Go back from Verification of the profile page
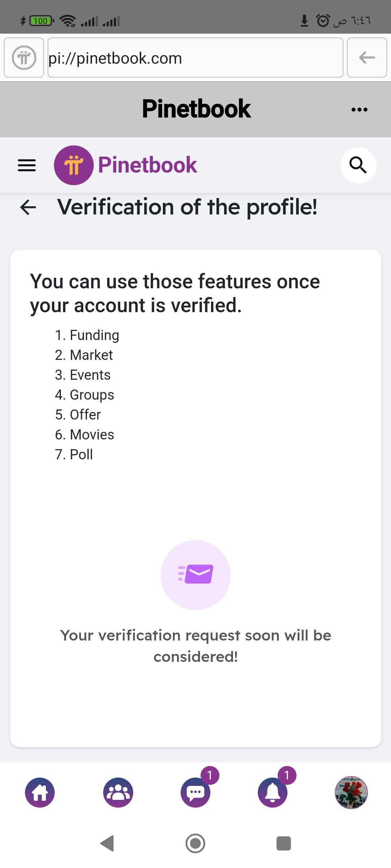The width and height of the screenshot is (391, 868). click(x=28, y=207)
